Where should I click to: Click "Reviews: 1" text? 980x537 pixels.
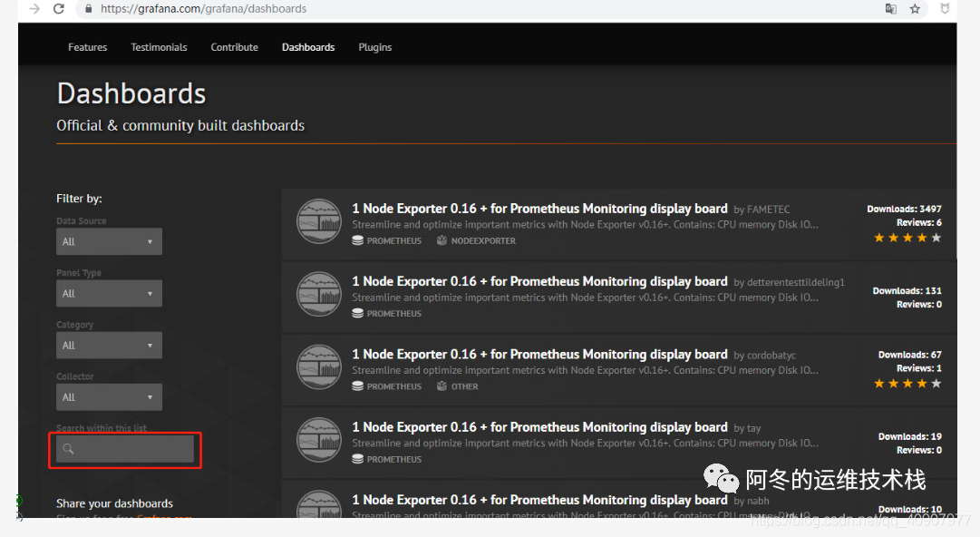coord(918,368)
